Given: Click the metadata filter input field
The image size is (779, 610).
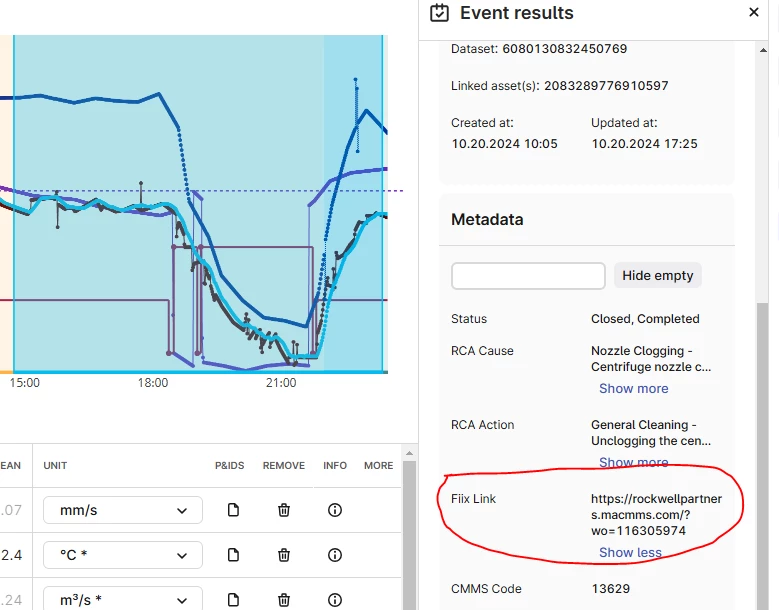Looking at the screenshot, I should click(528, 276).
